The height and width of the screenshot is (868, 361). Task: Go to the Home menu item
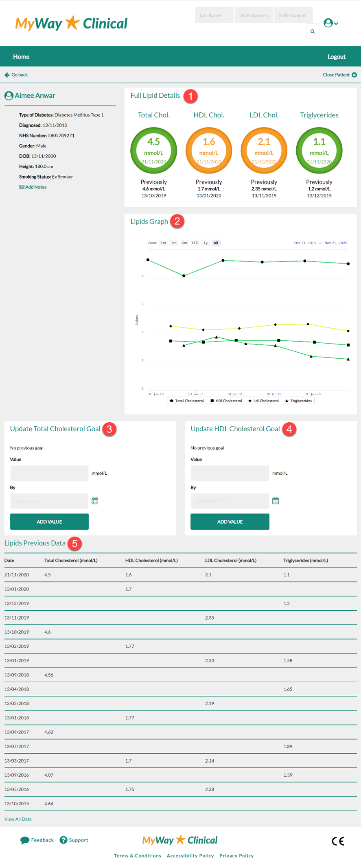point(21,57)
